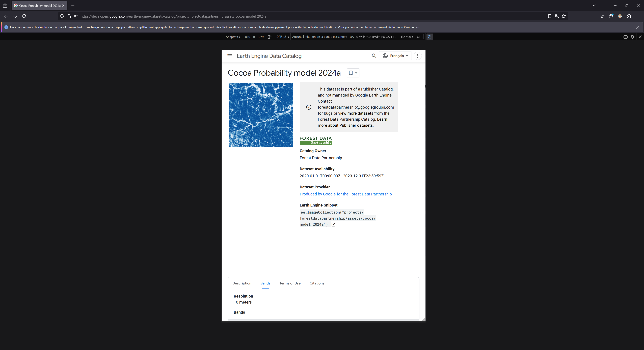Open responsive design mode settings gear
Screen dimensions: 644x350
point(632,37)
